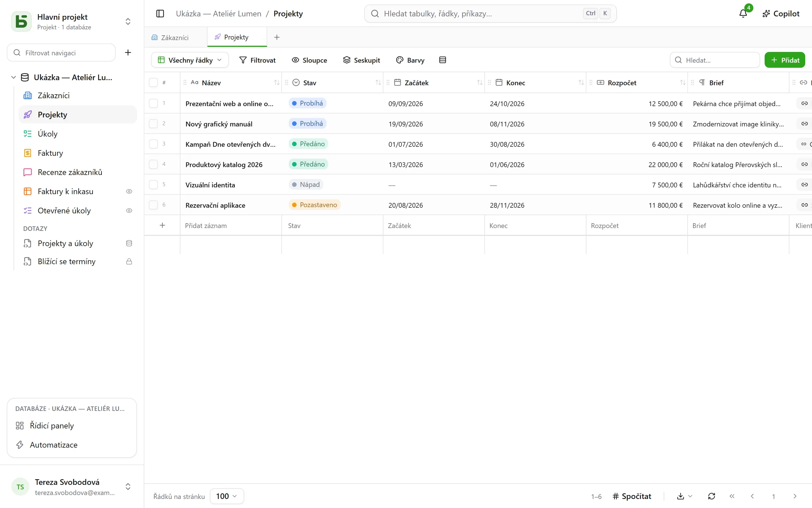Open download export icon in footer

coord(680,496)
